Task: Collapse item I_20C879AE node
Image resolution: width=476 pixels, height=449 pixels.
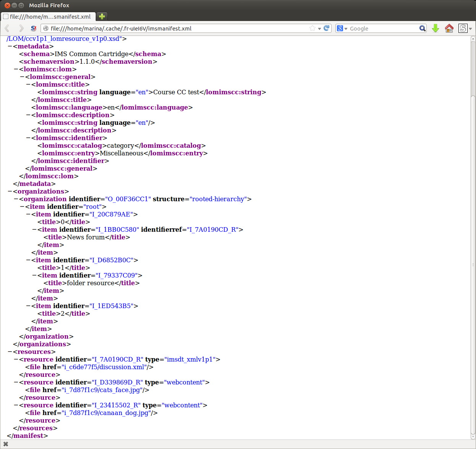Action: coord(28,214)
